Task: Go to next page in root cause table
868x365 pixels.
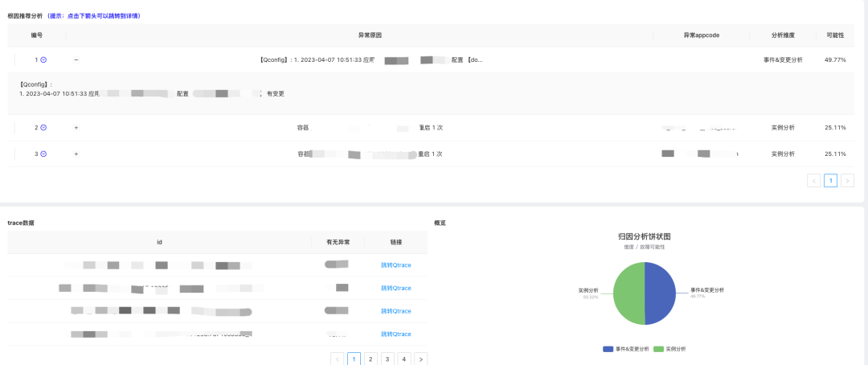Action: pyautogui.click(x=848, y=181)
